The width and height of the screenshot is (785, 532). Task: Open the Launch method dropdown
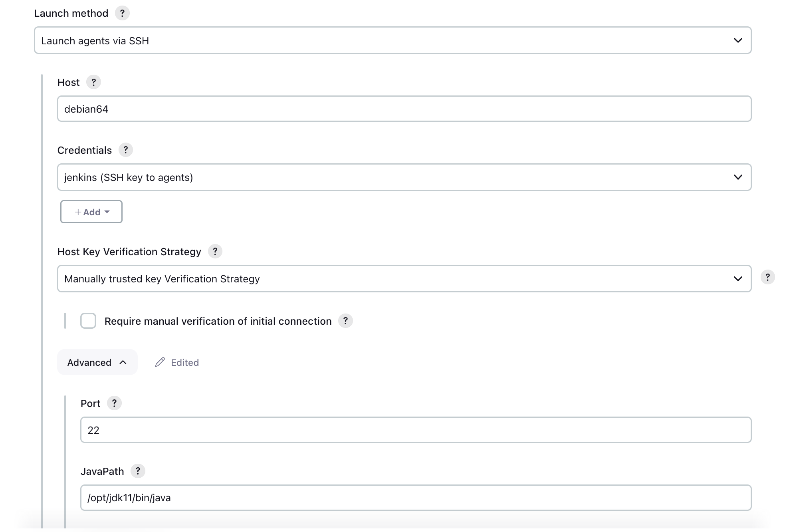point(392,40)
